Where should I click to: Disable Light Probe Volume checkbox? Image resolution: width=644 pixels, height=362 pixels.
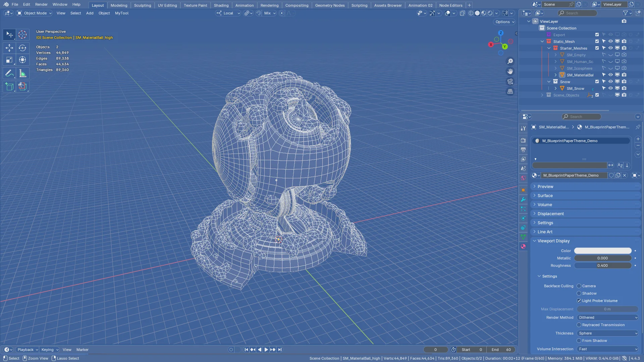point(579,301)
